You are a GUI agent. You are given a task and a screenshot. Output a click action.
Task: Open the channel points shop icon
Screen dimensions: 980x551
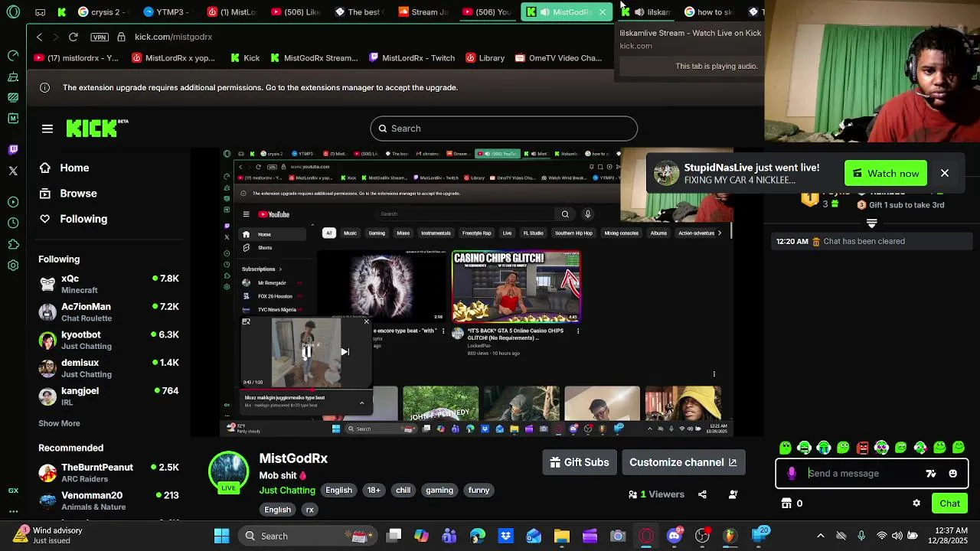[x=786, y=504]
